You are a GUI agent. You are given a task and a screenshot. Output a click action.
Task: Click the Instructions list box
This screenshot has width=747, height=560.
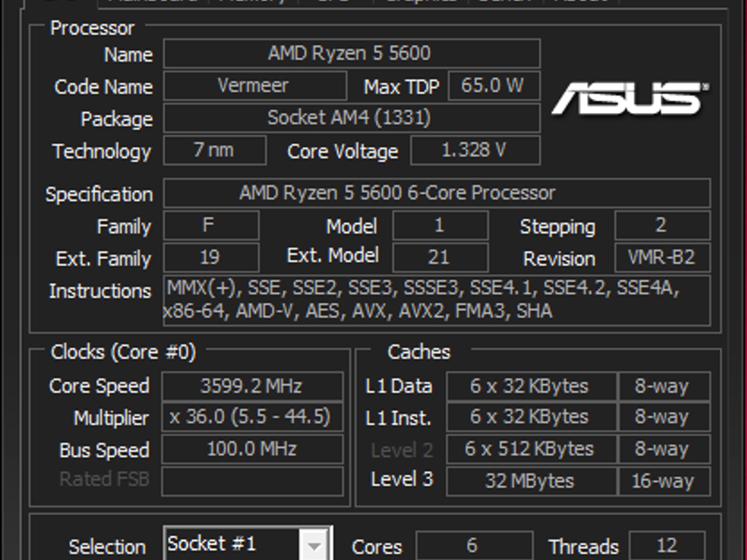(x=437, y=300)
